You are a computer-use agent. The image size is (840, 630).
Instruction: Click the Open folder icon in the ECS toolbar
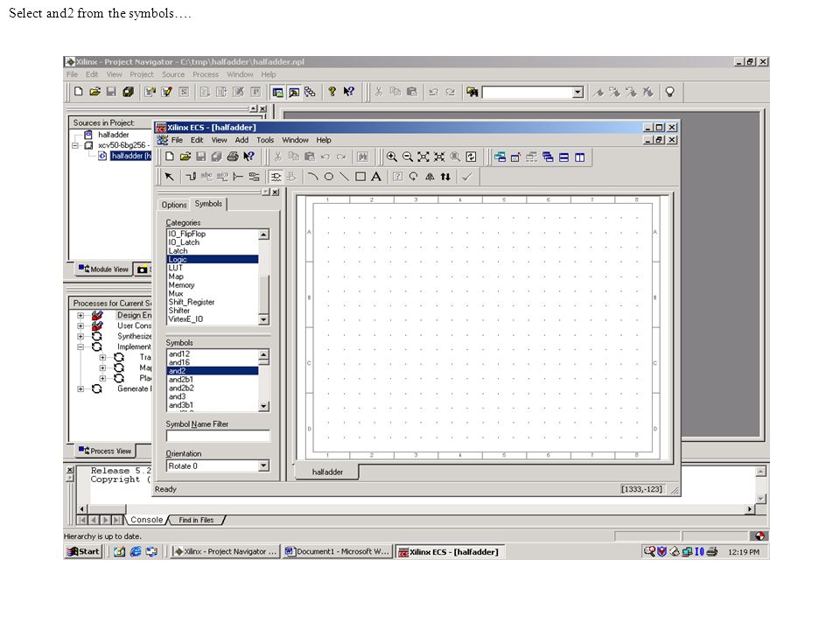[185, 157]
